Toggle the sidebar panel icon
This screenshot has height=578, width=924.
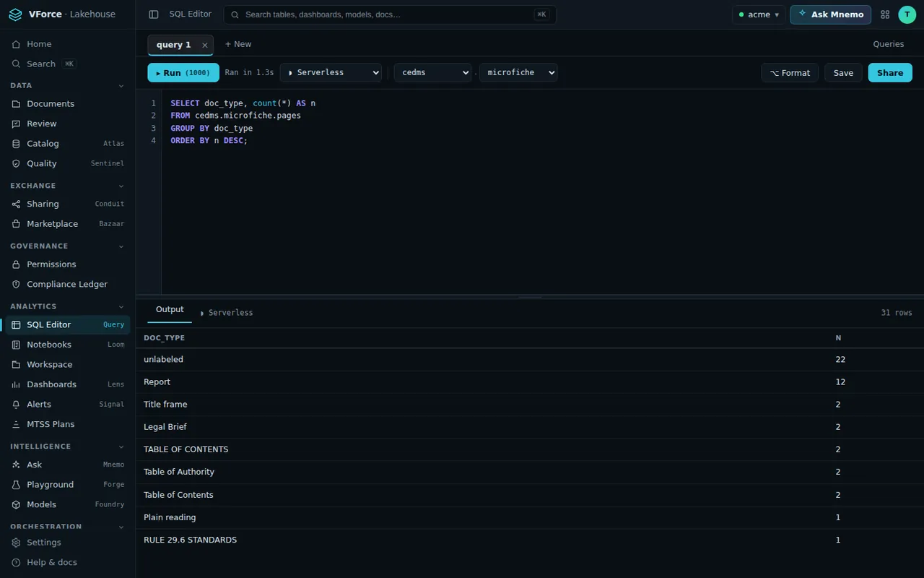tap(154, 14)
